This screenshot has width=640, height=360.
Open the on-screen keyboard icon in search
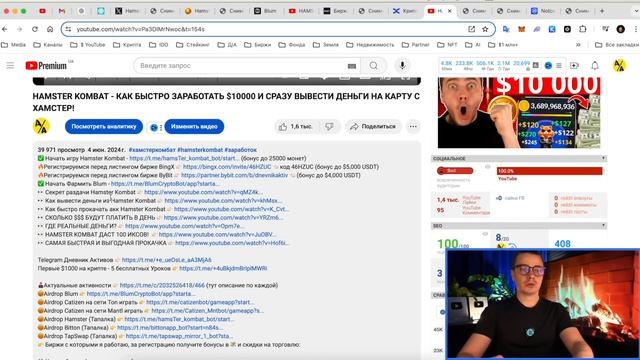[352, 66]
